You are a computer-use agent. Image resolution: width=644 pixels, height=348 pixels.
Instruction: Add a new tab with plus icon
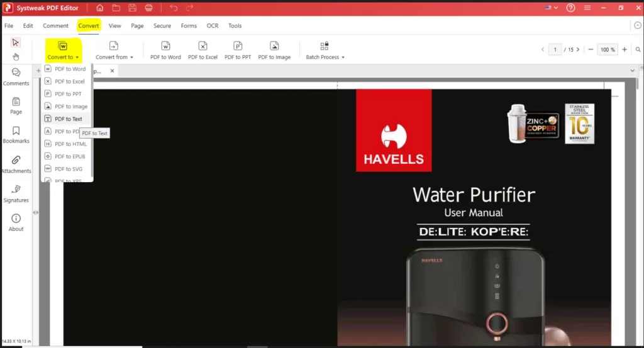coord(38,70)
